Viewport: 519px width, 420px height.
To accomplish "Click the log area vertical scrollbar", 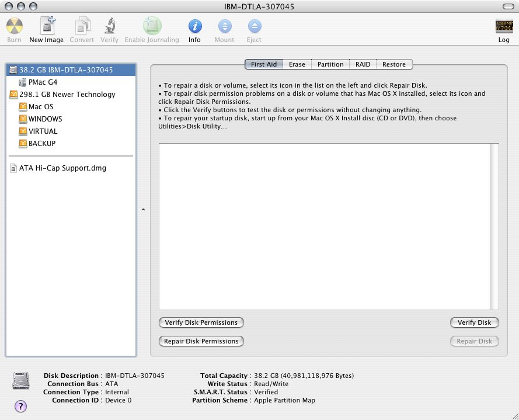I will [494, 227].
